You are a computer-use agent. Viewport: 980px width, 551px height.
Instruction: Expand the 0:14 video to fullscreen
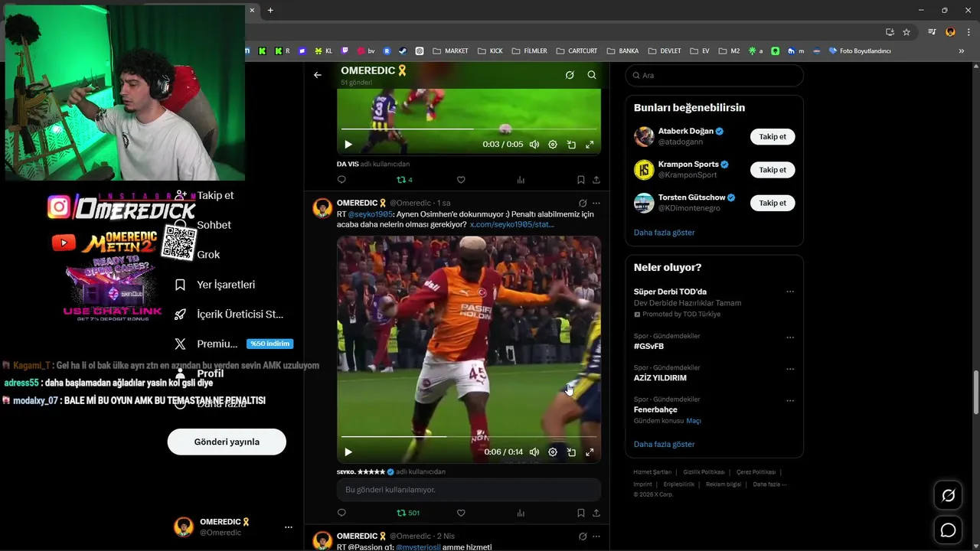[590, 452]
